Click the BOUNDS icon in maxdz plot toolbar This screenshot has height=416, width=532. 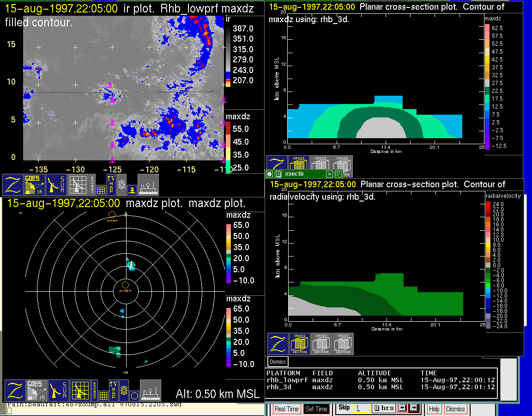click(x=94, y=391)
